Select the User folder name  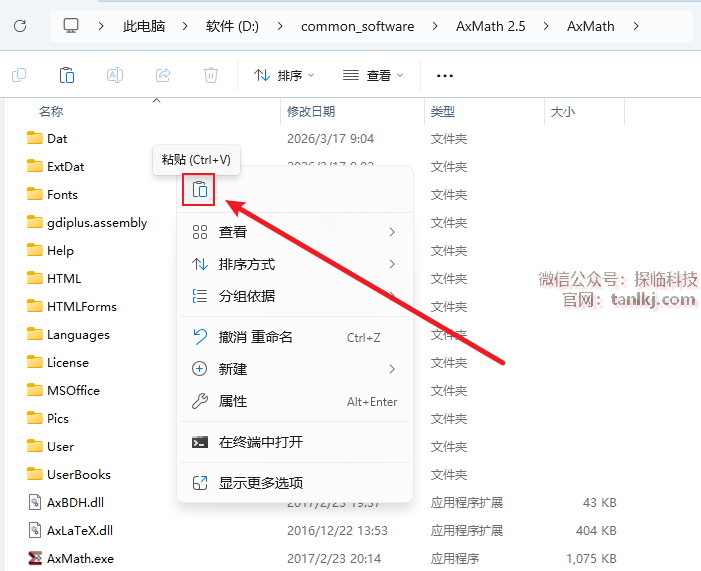pos(60,446)
